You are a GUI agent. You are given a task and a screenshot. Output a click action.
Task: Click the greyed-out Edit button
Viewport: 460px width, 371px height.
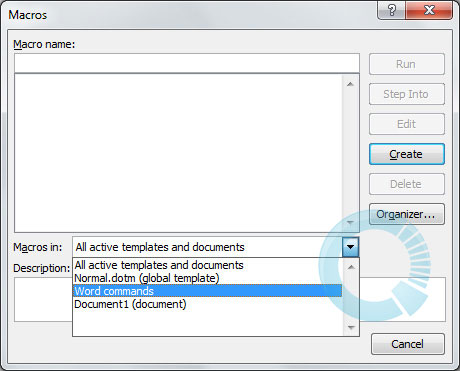407,124
